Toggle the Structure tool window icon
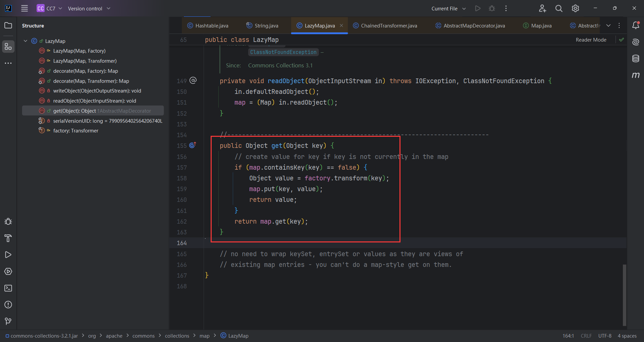644x342 pixels. point(8,47)
